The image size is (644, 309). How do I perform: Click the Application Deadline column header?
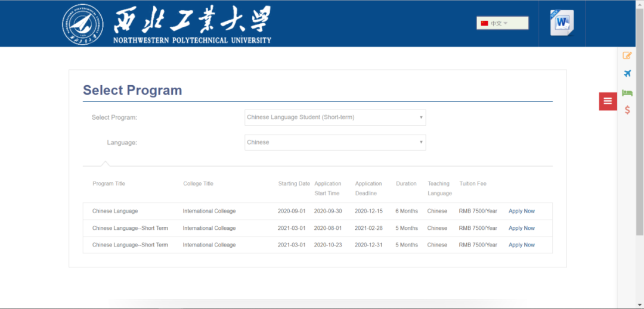(x=369, y=188)
